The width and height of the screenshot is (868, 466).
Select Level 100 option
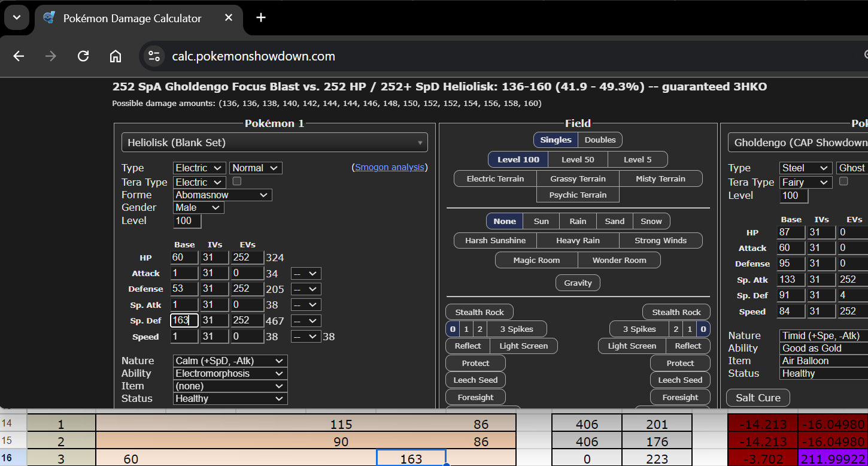(518, 159)
